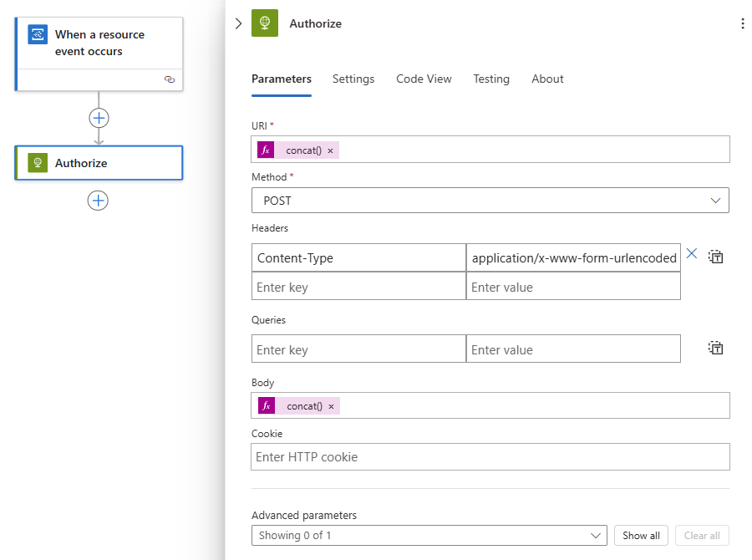Select the When a resource event occurs trigger
The height and width of the screenshot is (560, 752).
tap(99, 53)
